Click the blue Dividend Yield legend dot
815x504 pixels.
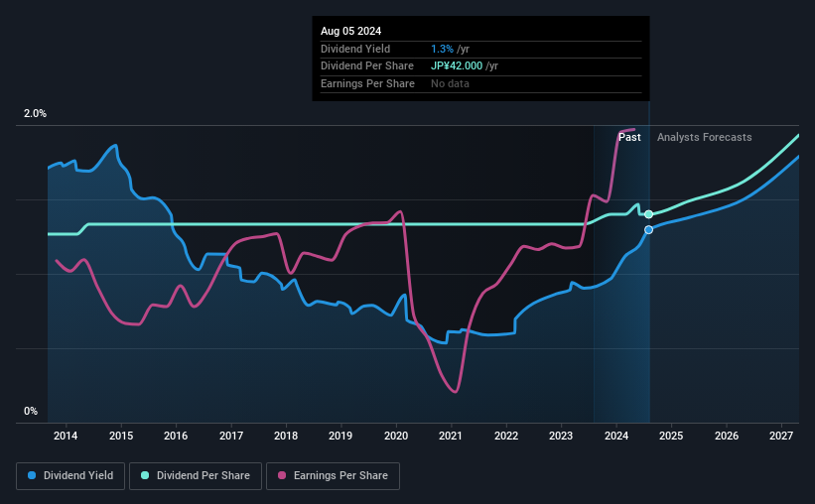click(32, 475)
